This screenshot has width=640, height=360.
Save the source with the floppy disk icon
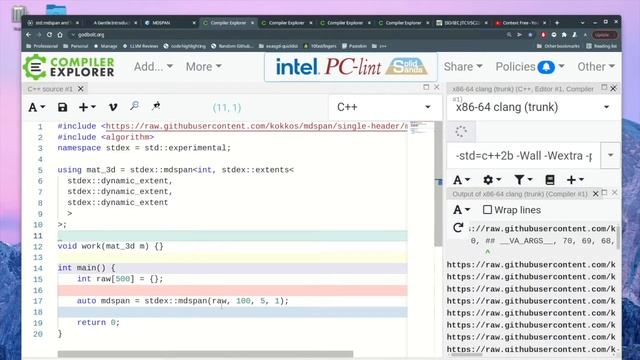(62, 107)
